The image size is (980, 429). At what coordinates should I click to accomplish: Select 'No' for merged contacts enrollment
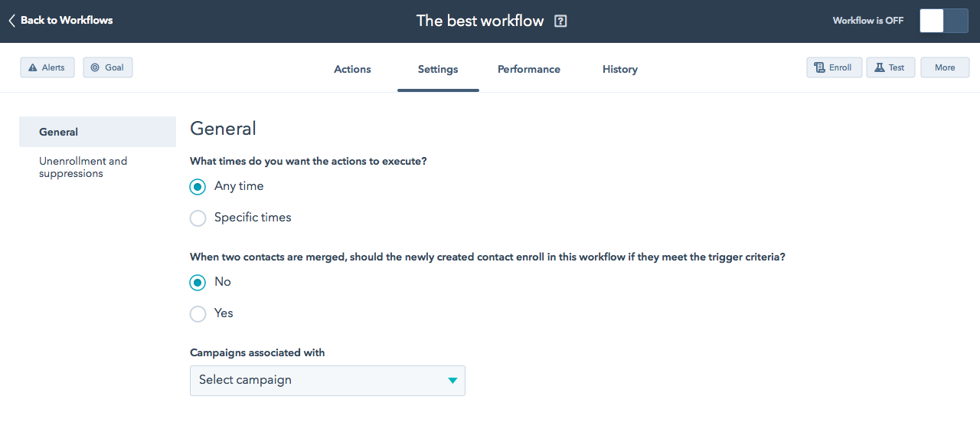[x=198, y=283]
